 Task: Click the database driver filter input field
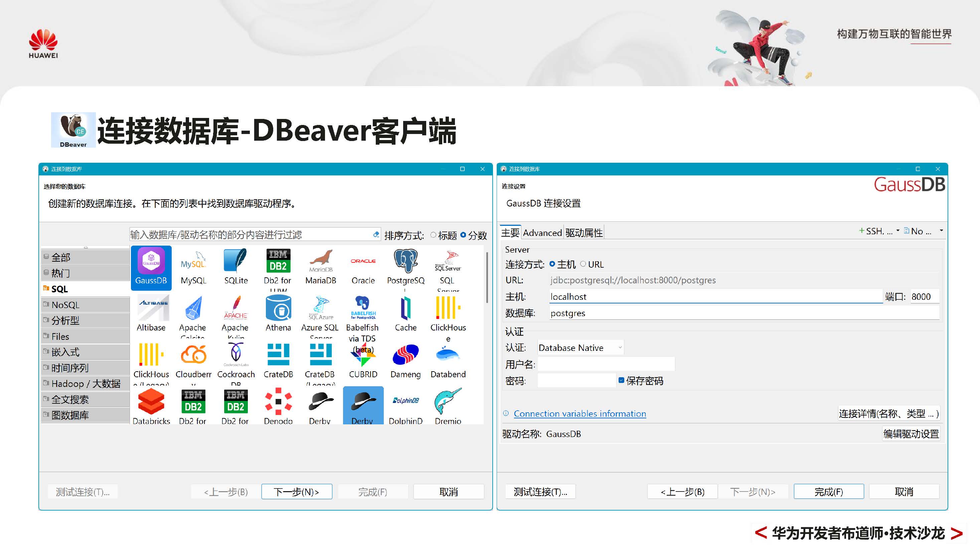(x=251, y=235)
